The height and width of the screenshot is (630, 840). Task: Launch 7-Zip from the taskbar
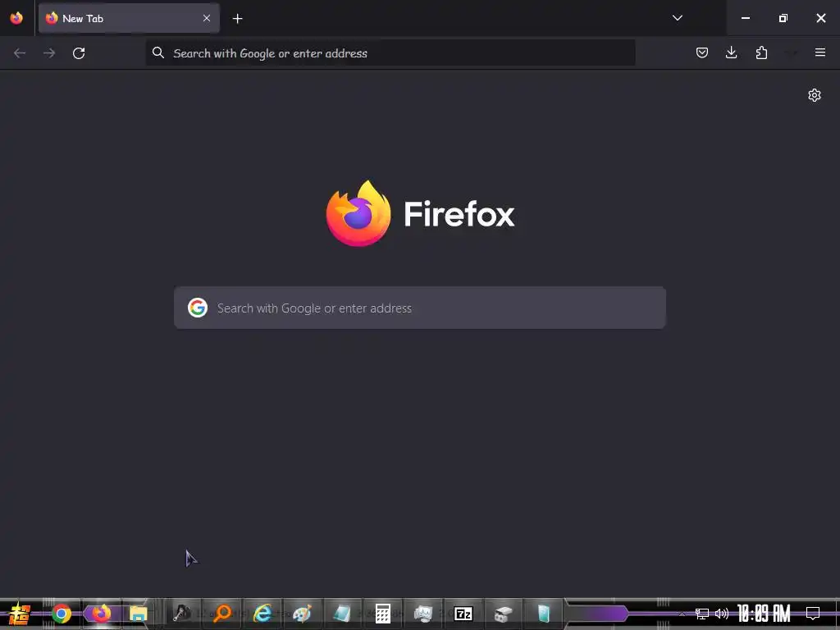point(463,614)
